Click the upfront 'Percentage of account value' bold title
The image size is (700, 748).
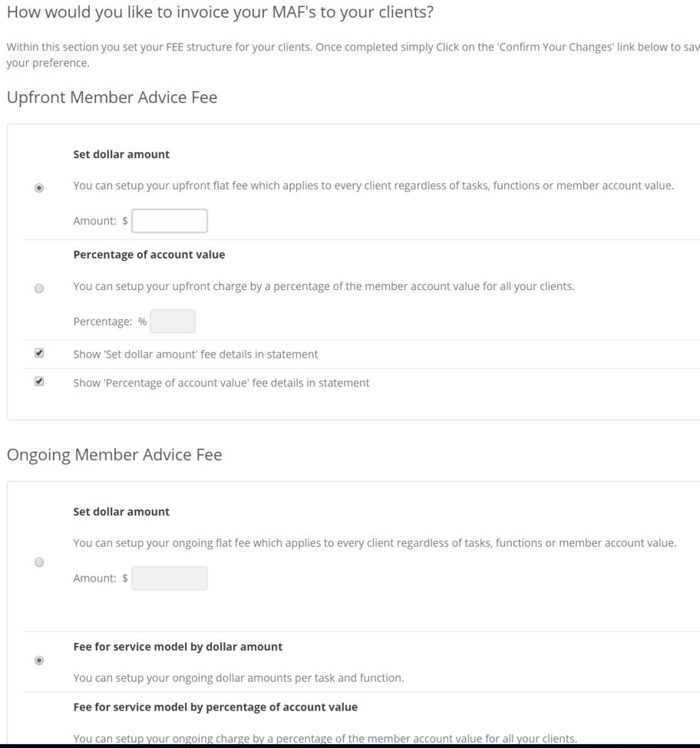(149, 254)
